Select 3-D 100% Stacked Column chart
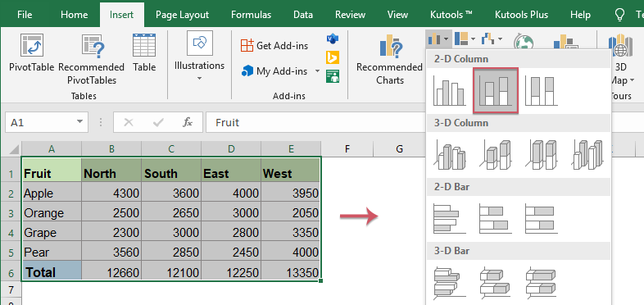 [542, 155]
